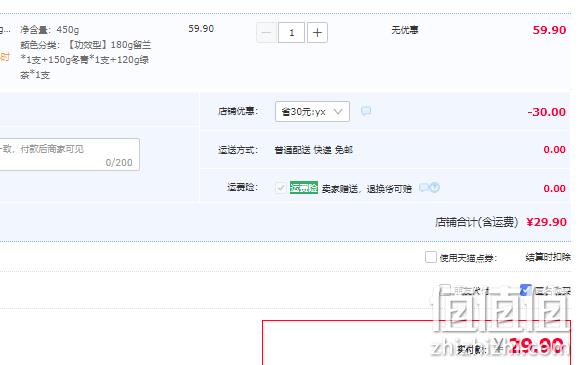Select the -30.00 discount amount

click(547, 112)
